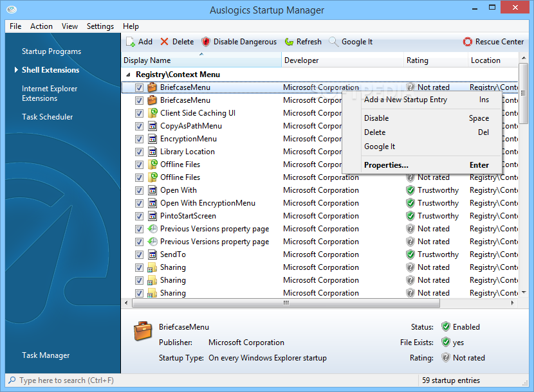Click the Open With row icon

[152, 190]
